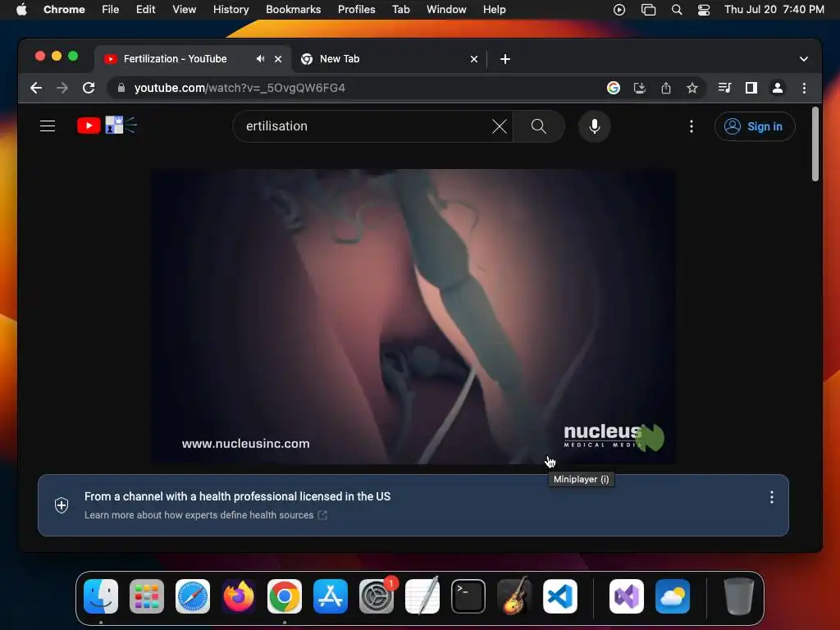Open the Google account icon in address bar
The height and width of the screenshot is (630, 840).
tap(614, 88)
